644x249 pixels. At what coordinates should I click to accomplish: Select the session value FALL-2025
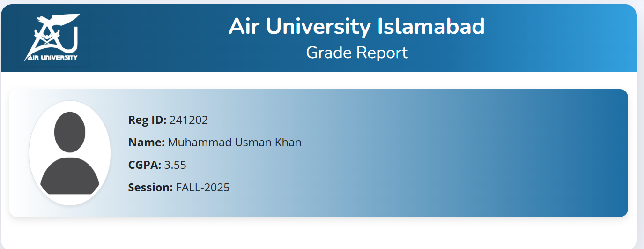(x=203, y=188)
